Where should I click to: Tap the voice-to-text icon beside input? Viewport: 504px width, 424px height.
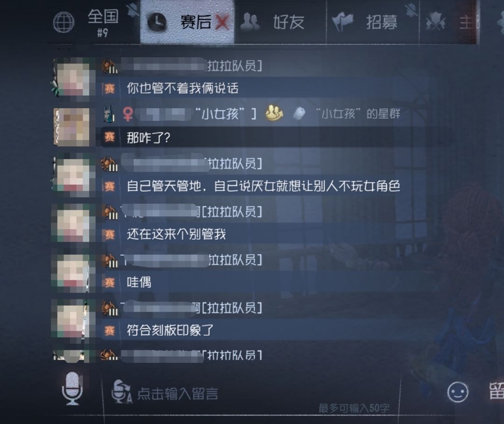121,392
